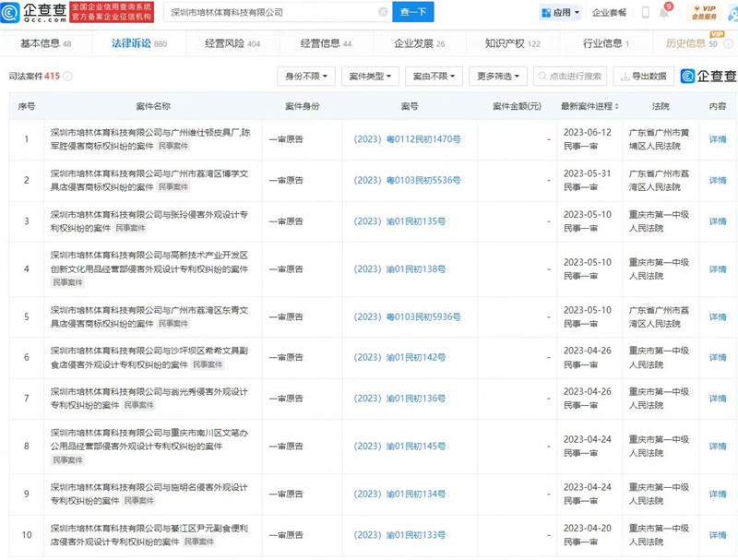
Task: Click 详情 link of the first case
Action: tap(719, 137)
